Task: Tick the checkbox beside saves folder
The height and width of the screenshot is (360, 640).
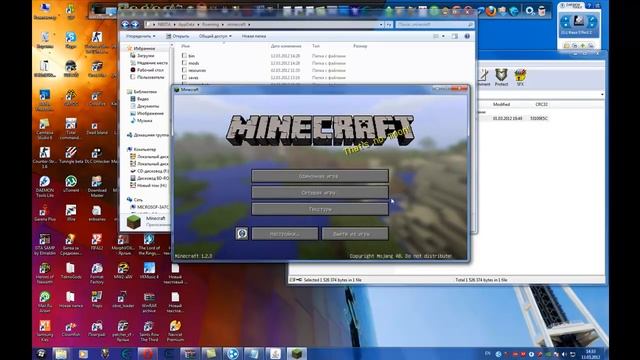Action: click(184, 77)
